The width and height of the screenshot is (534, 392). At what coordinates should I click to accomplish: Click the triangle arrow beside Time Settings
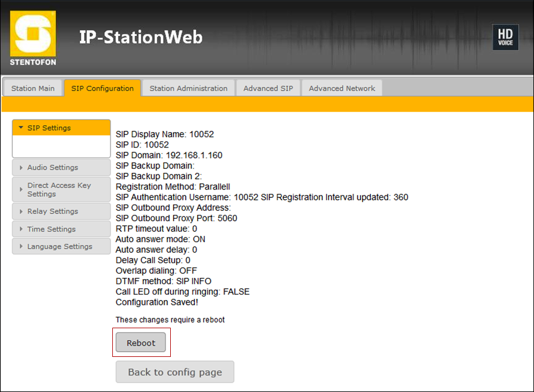(21, 229)
